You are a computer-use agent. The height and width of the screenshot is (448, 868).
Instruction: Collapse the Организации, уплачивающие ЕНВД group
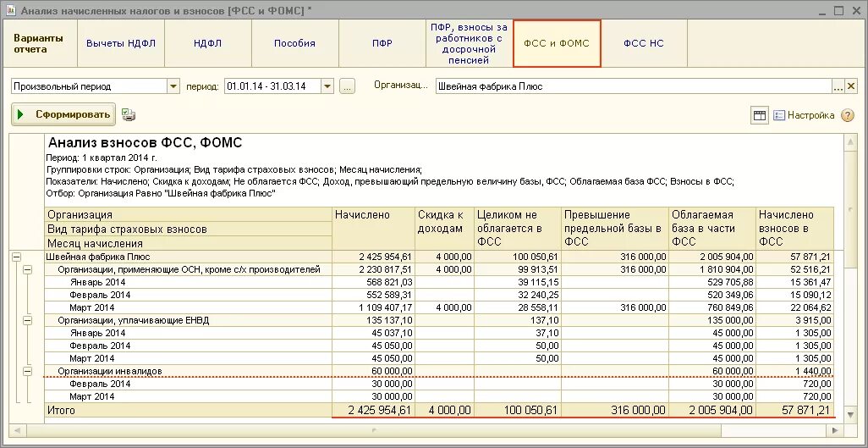coord(27,320)
